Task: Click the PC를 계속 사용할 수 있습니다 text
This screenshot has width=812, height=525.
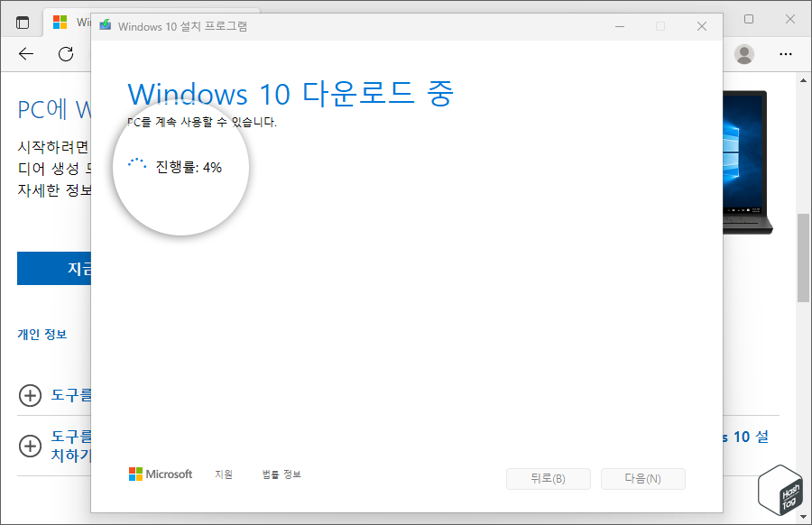Action: [202, 122]
